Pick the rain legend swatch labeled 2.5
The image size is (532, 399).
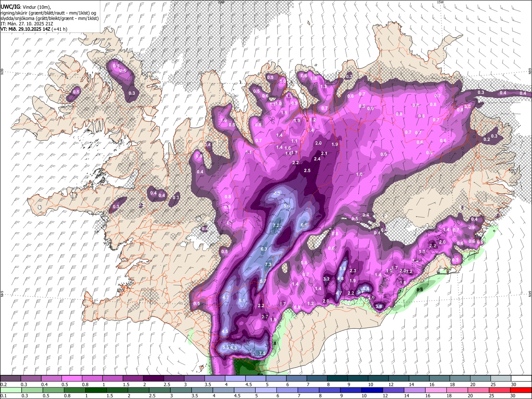pyautogui.click(x=160, y=390)
